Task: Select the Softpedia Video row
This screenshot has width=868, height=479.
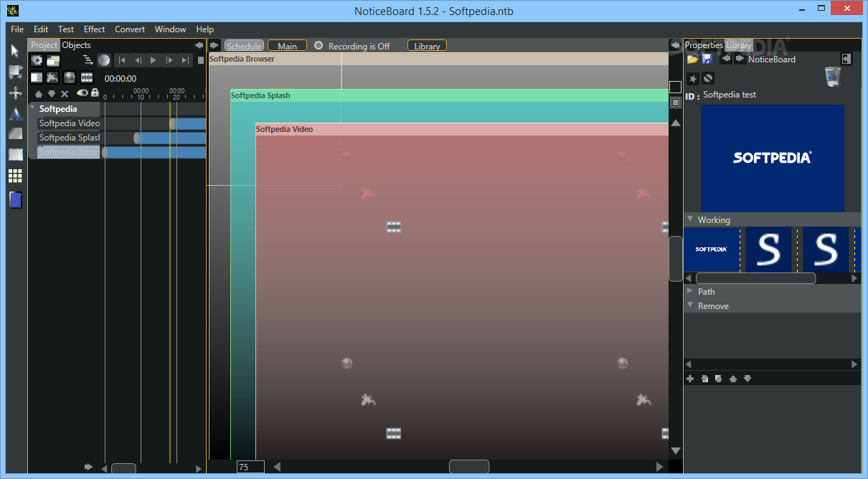Action: [x=69, y=123]
